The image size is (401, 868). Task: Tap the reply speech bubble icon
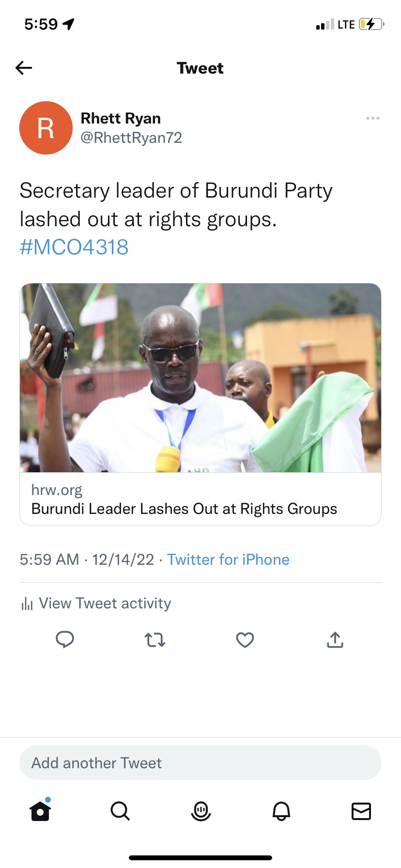click(x=65, y=639)
